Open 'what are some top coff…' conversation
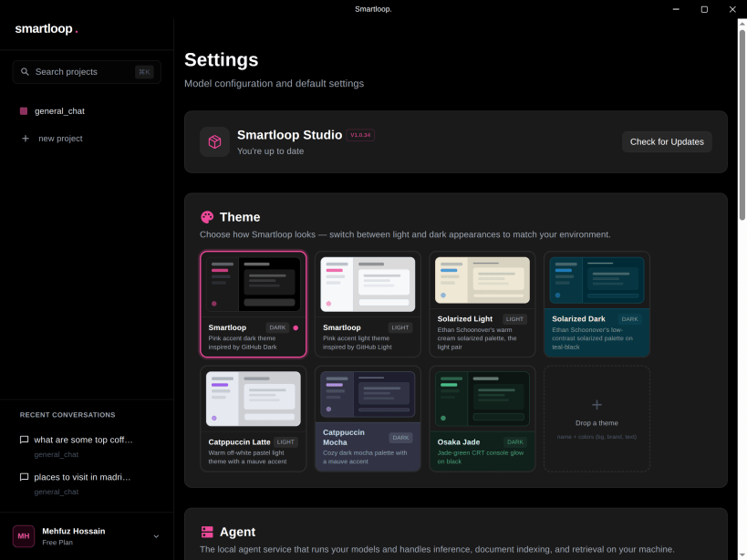The width and height of the screenshot is (747, 560). (83, 440)
